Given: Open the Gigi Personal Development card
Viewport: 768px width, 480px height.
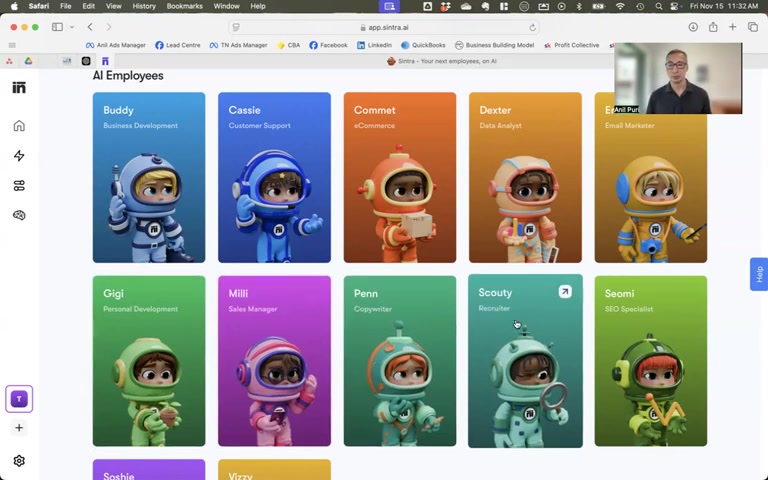Looking at the screenshot, I should (x=149, y=361).
